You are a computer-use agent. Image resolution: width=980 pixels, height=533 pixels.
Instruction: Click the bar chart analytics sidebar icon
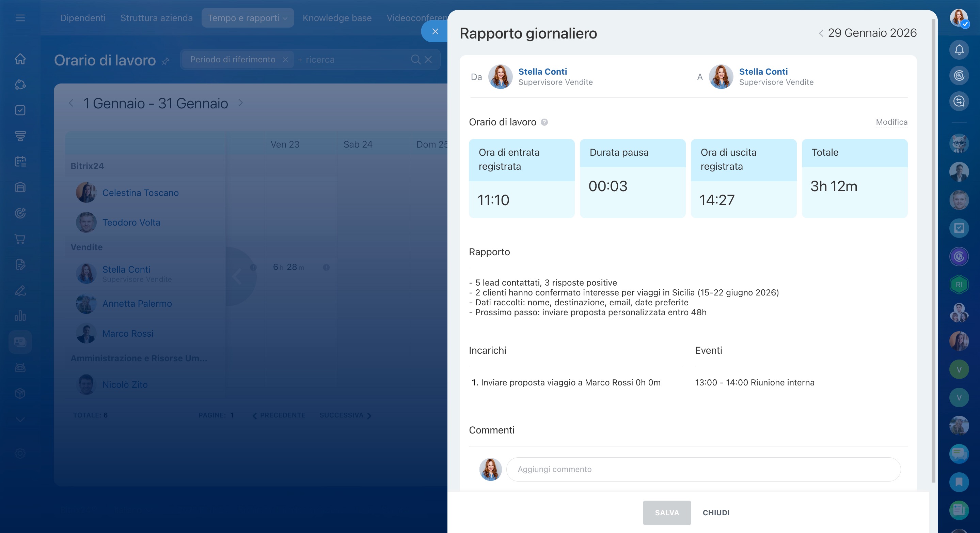click(20, 316)
